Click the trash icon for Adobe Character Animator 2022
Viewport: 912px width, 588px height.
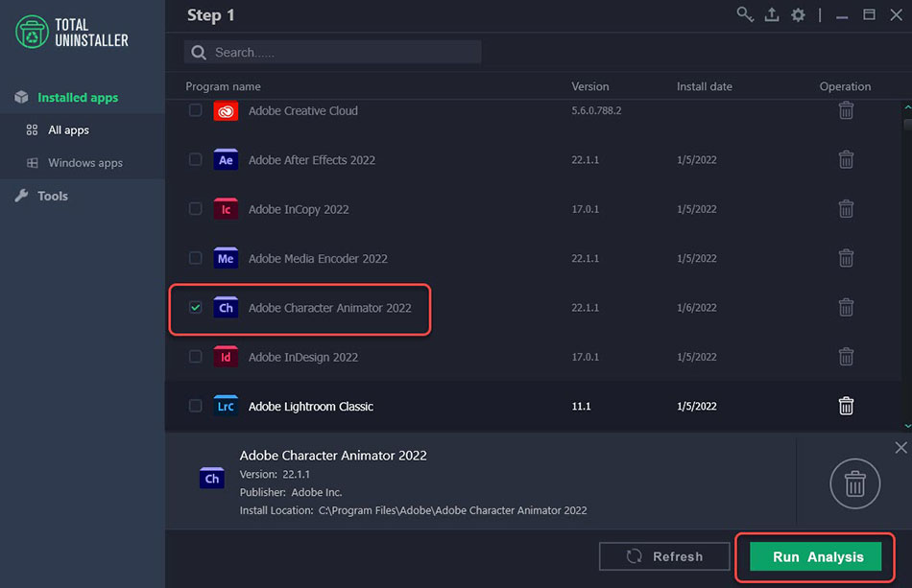[846, 307]
